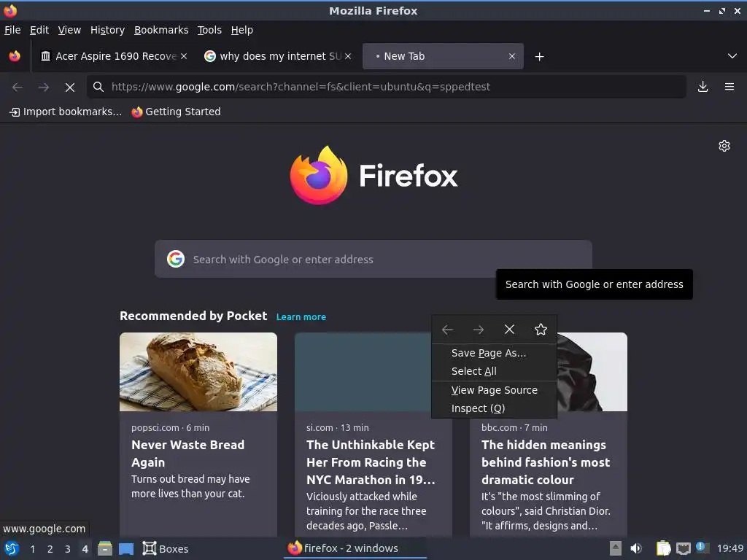Image resolution: width=747 pixels, height=560 pixels.
Task: Open a new tab with plus
Action: click(x=539, y=57)
